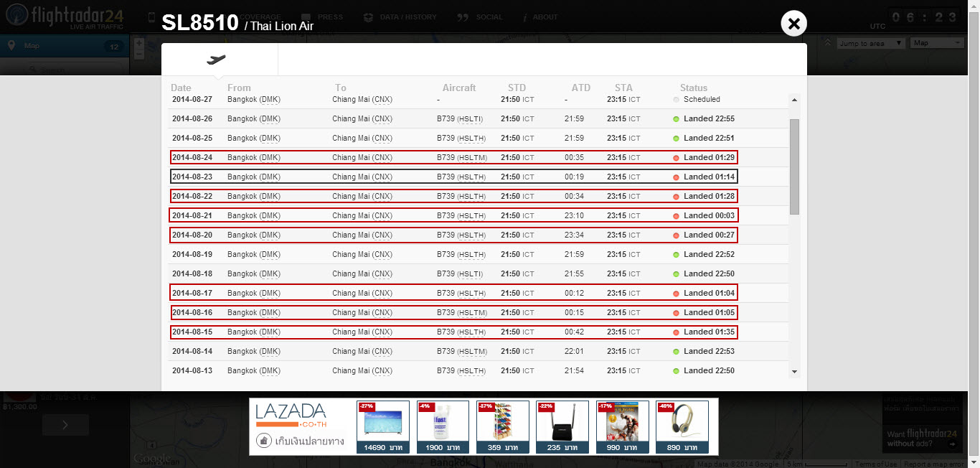Click the red status dot beside Landed 00:03
The width and height of the screenshot is (980, 468).
(x=676, y=216)
